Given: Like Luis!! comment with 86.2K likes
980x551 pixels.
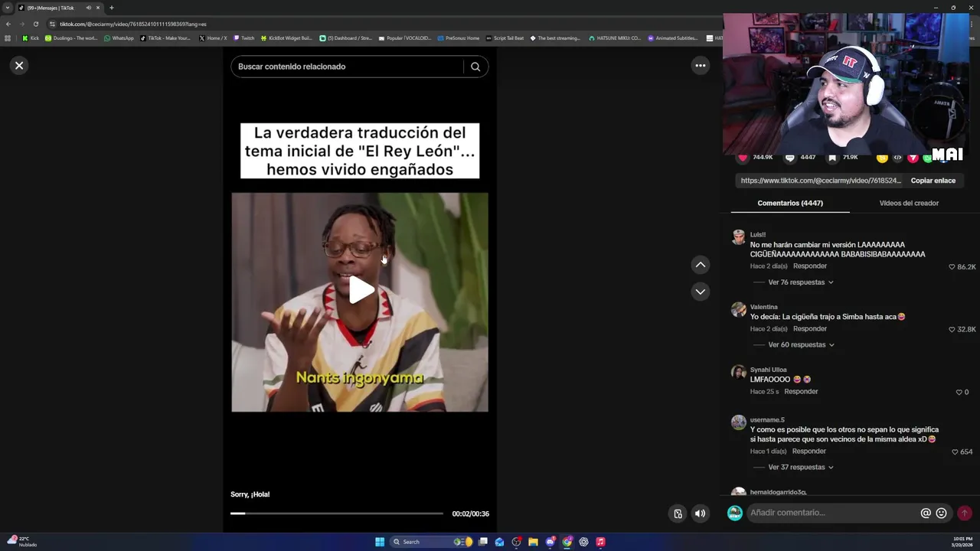Looking at the screenshot, I should [x=952, y=267].
